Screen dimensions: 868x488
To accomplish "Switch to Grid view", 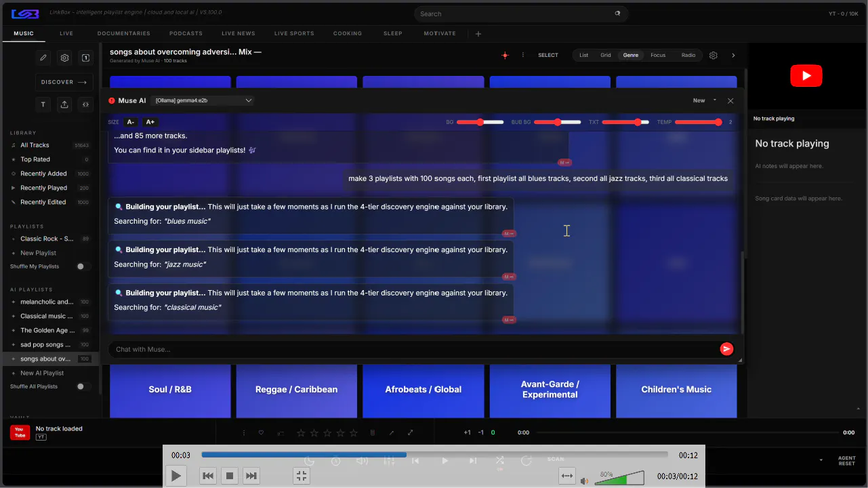I will tap(606, 56).
